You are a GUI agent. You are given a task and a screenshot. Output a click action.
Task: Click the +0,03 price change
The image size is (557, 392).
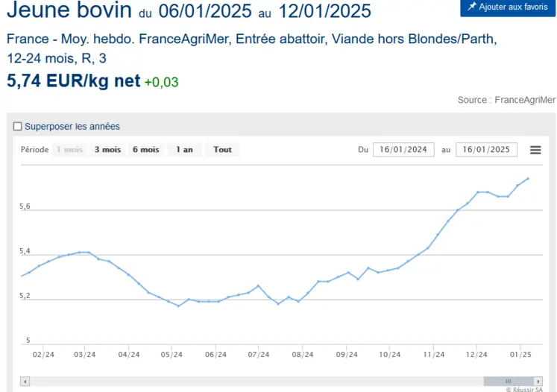coord(162,82)
